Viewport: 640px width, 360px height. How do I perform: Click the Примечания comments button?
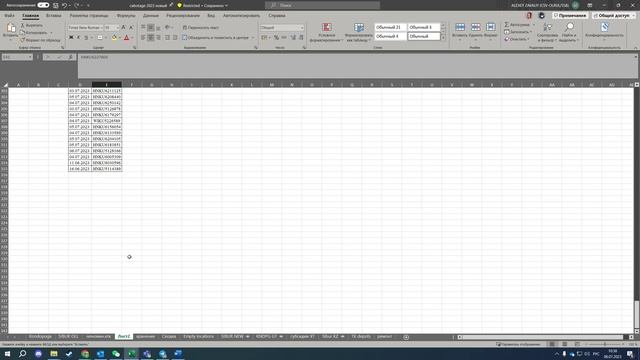pyautogui.click(x=570, y=16)
